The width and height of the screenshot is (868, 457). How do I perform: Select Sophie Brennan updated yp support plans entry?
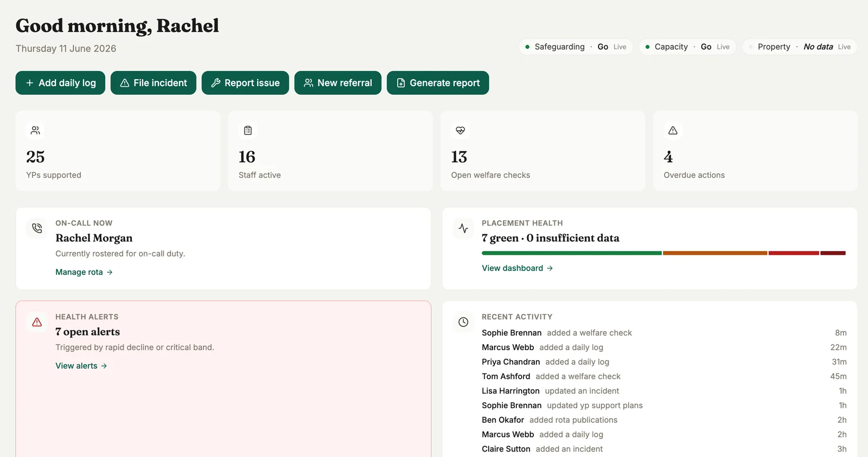(x=664, y=405)
